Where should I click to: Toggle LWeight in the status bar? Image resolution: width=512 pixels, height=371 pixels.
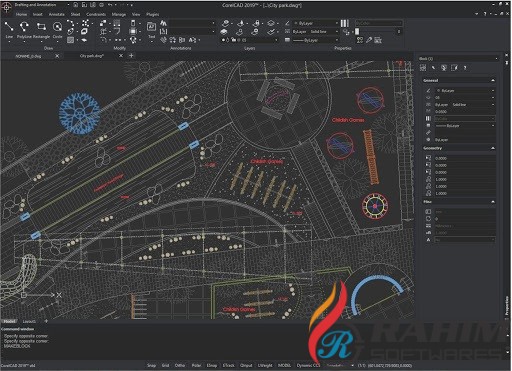point(265,365)
